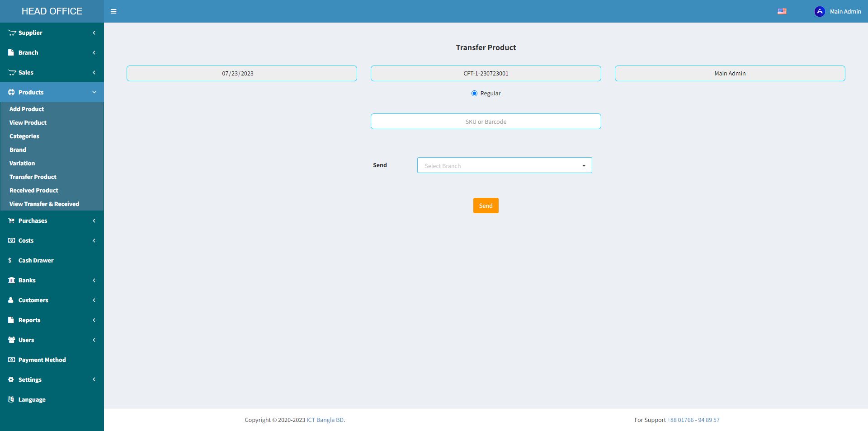Viewport: 868px width, 431px height.
Task: Expand the Purchases menu chevron
Action: click(94, 220)
